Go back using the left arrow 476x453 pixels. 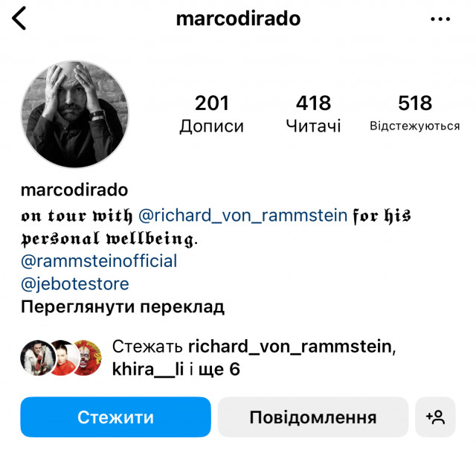tap(19, 19)
